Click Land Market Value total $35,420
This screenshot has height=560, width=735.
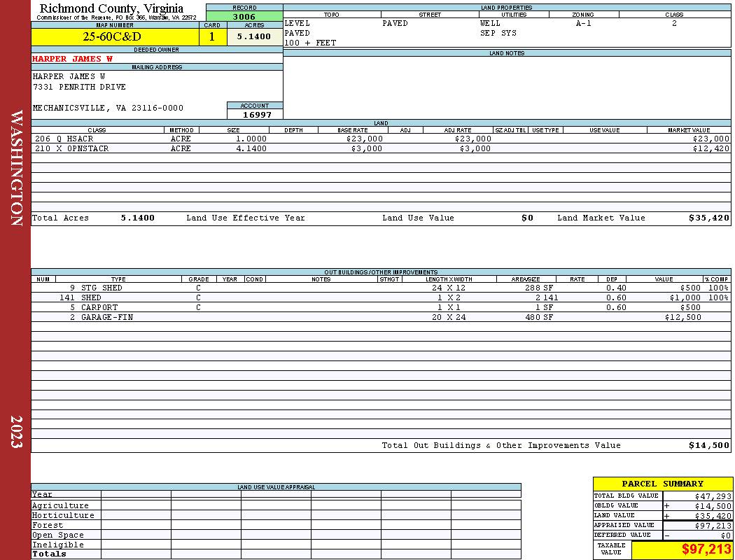click(708, 218)
